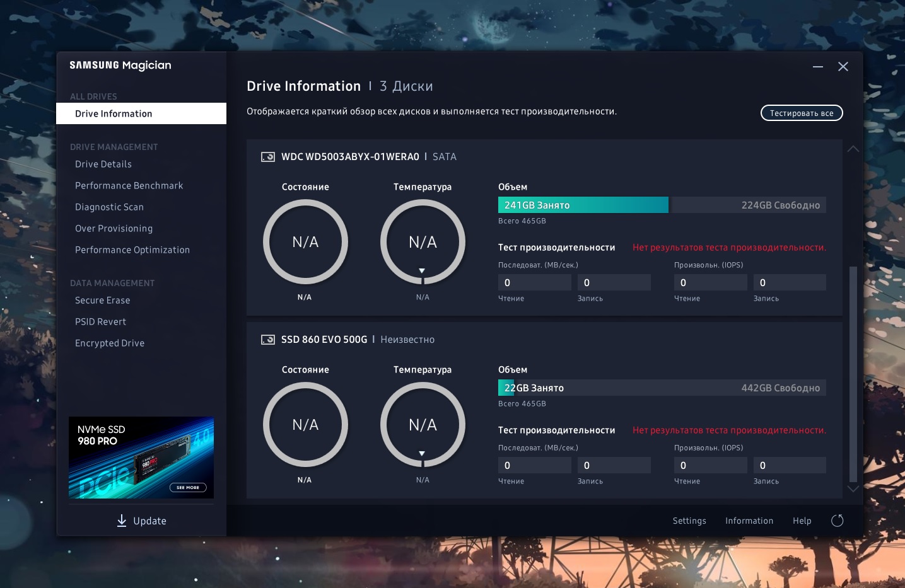Click the 224GB Свободно free space bar
Image resolution: width=905 pixels, height=588 pixels.
749,205
